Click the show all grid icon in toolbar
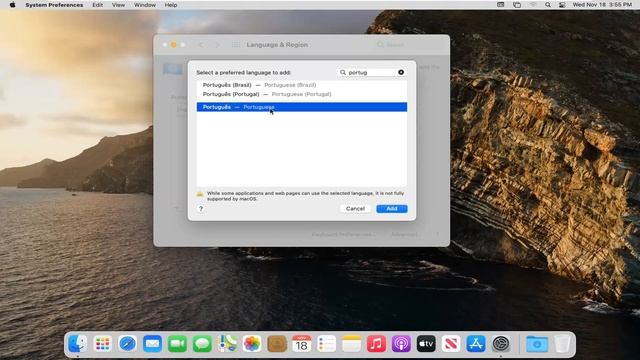The width and height of the screenshot is (640, 360). (x=236, y=44)
